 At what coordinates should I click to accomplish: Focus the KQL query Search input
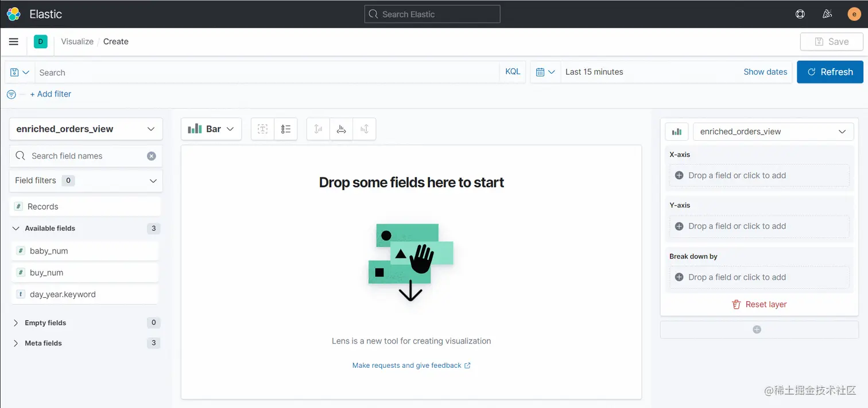[x=267, y=72]
